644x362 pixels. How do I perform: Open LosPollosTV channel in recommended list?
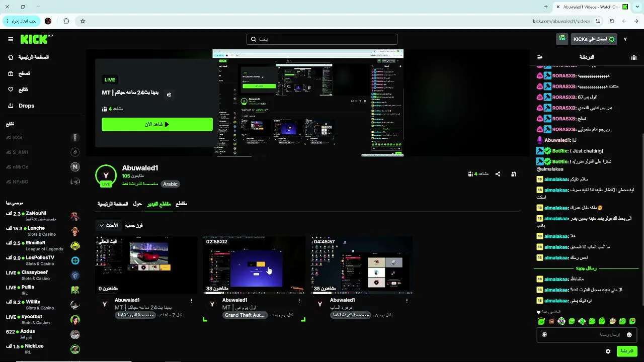43,260
